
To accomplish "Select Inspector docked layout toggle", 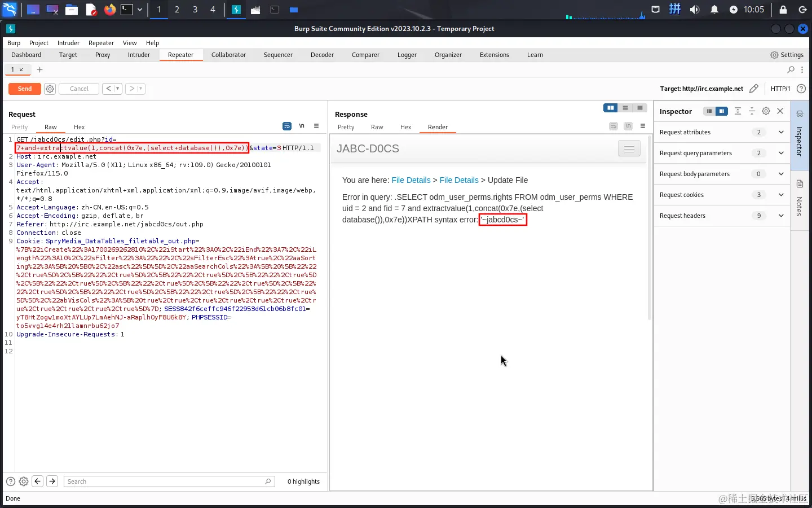I will point(722,111).
